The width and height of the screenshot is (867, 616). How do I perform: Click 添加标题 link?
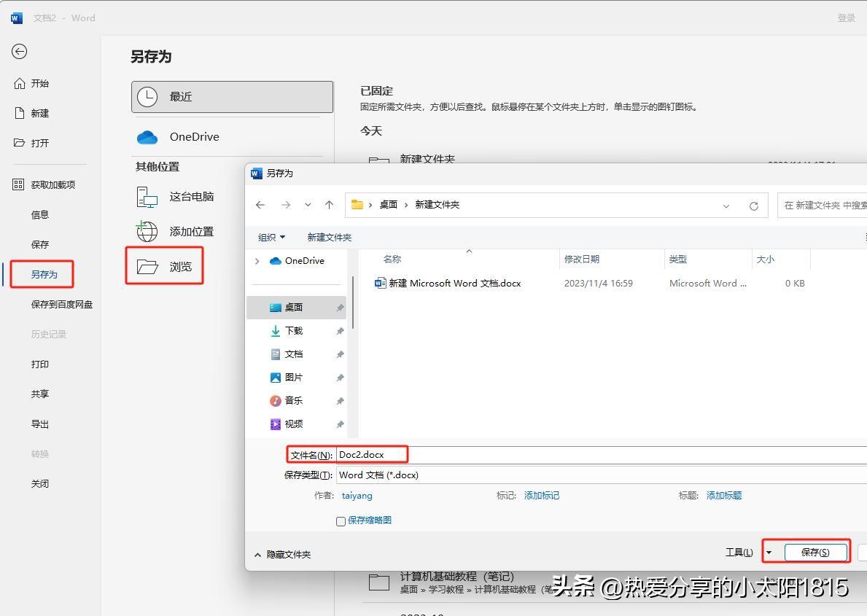724,496
